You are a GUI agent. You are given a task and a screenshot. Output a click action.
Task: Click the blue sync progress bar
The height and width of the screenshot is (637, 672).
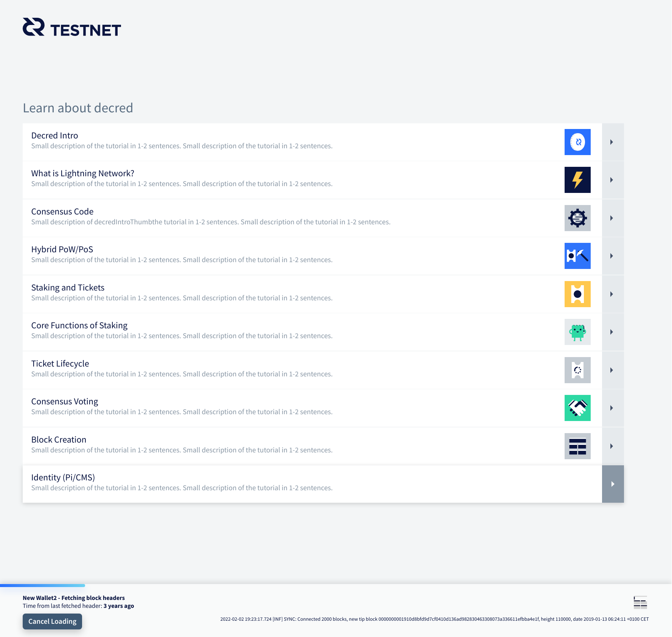click(42, 586)
